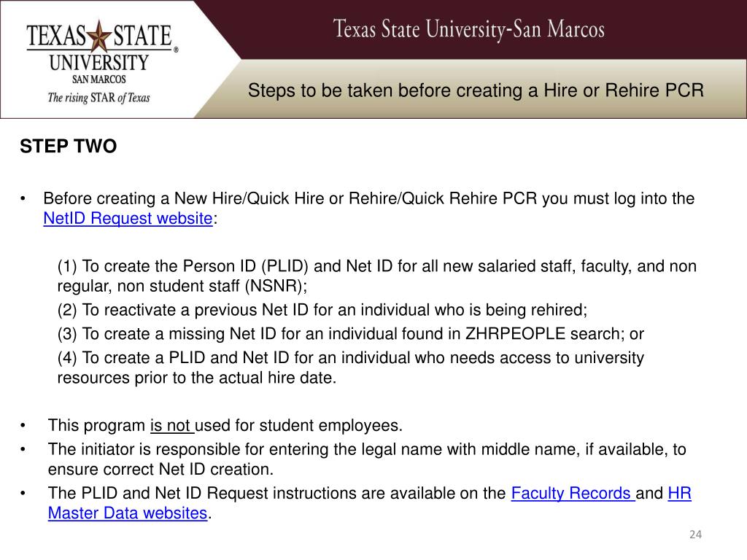This screenshot has height=560, width=747.
Task: Open the NetID Request website link
Action: (128, 219)
